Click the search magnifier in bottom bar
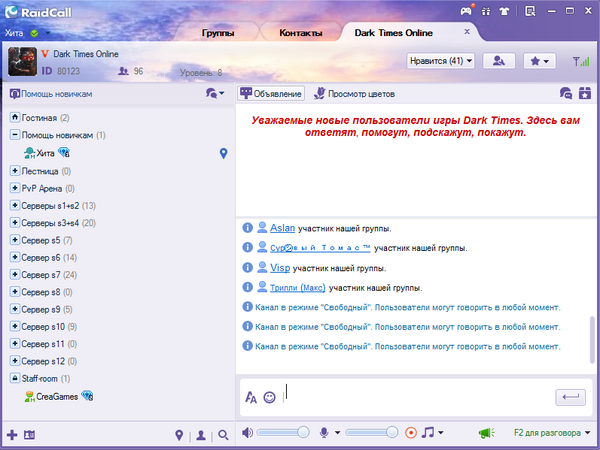 223,435
